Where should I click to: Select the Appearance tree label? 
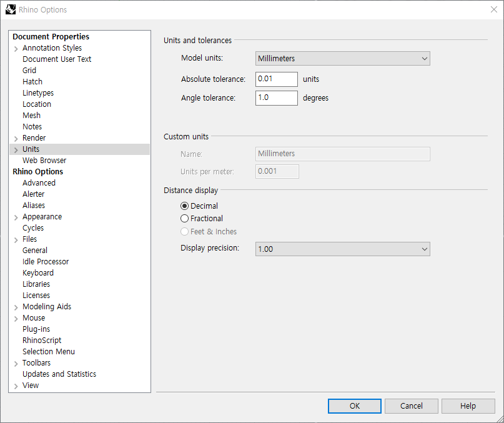[x=42, y=217]
